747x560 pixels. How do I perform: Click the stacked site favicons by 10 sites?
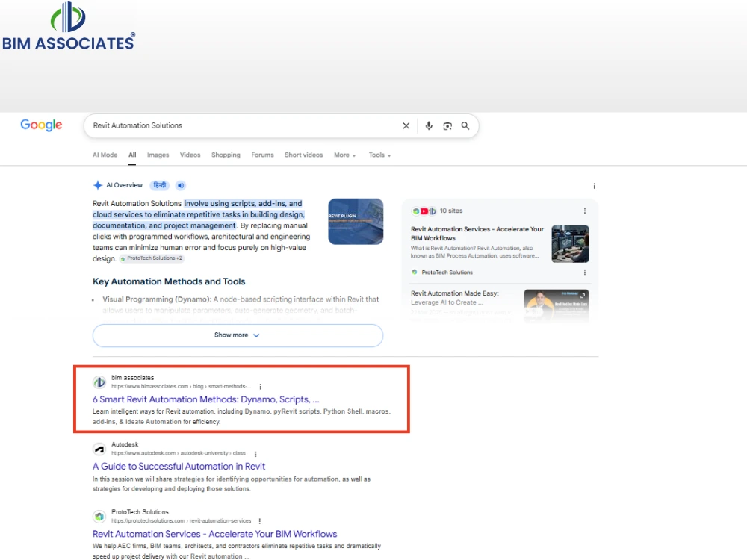click(424, 211)
